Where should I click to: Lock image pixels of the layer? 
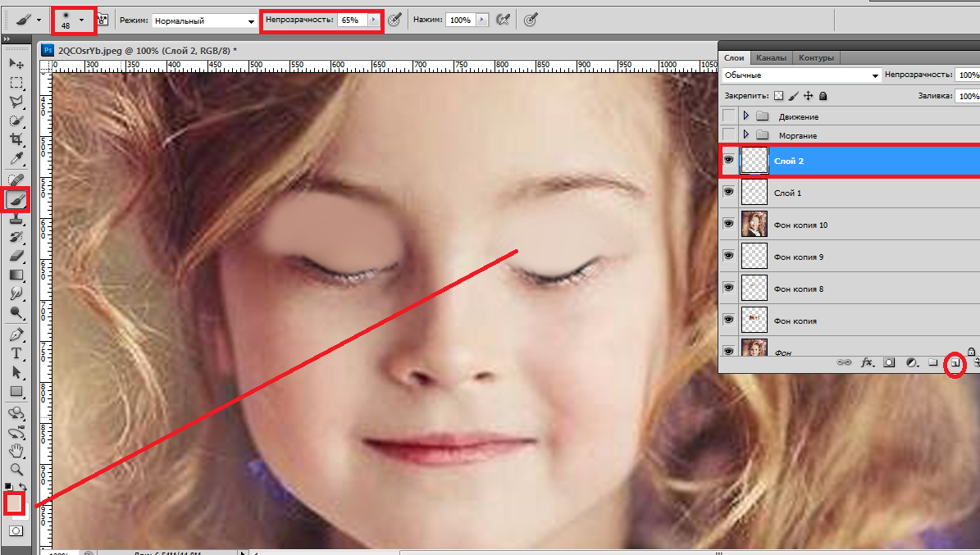(x=794, y=96)
